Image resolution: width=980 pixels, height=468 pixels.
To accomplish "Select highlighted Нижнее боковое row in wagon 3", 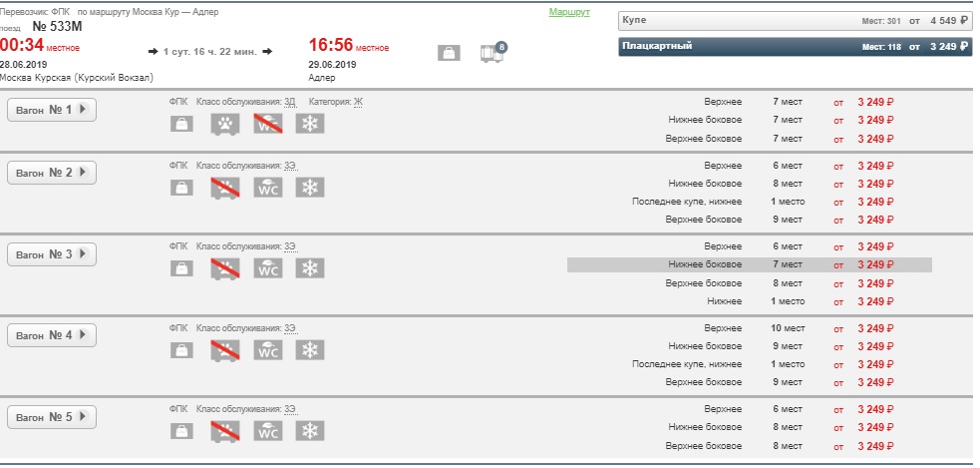I will [x=749, y=264].
